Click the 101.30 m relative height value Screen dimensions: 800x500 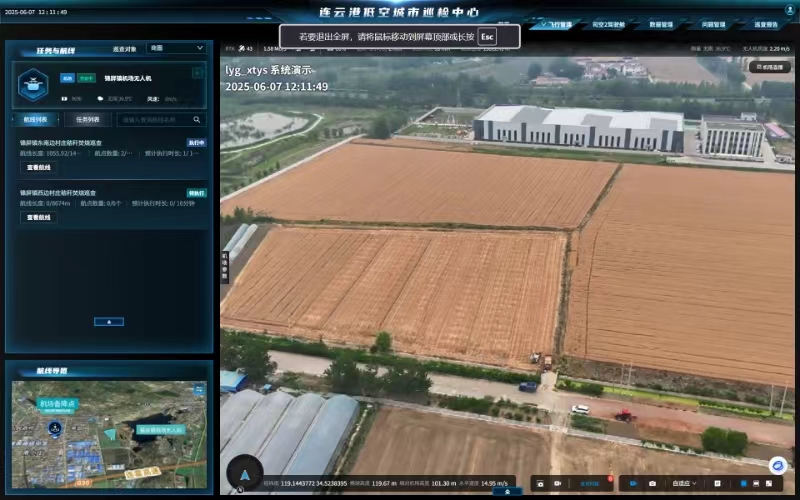(x=443, y=483)
